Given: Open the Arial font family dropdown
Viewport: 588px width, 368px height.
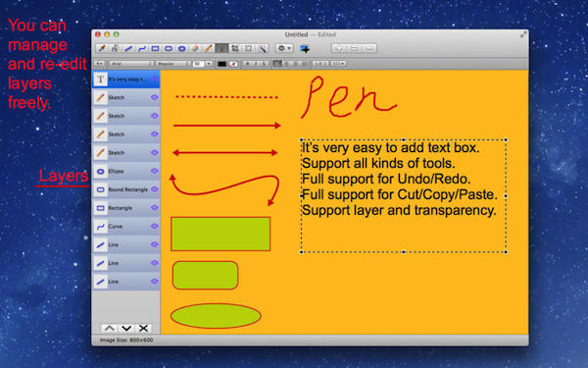Looking at the screenshot, I should (131, 64).
